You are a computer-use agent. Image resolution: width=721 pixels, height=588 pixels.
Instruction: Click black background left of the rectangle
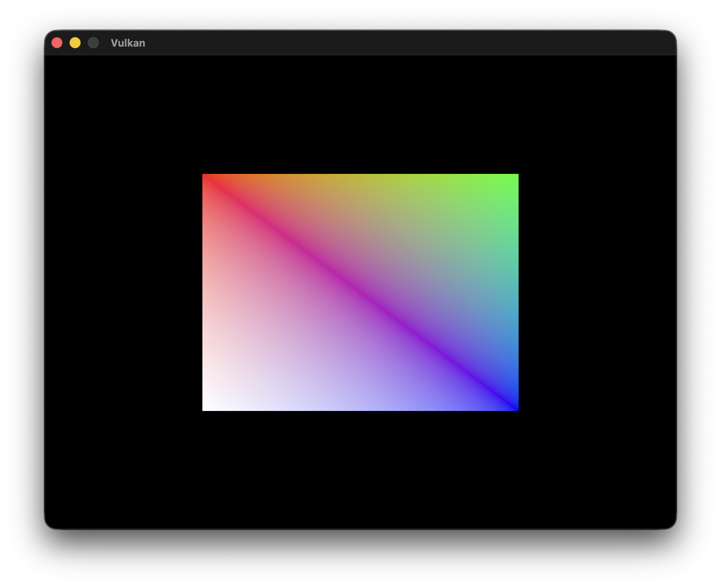tap(123, 292)
